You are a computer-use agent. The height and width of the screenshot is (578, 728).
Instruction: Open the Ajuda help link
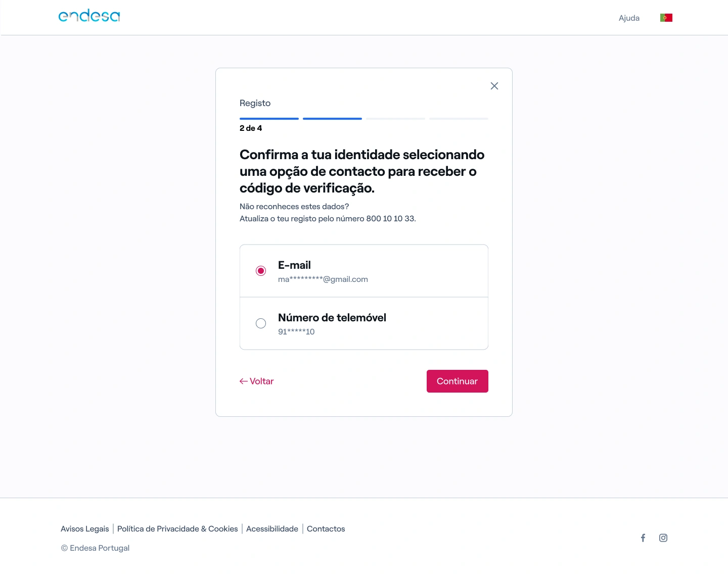coord(629,18)
